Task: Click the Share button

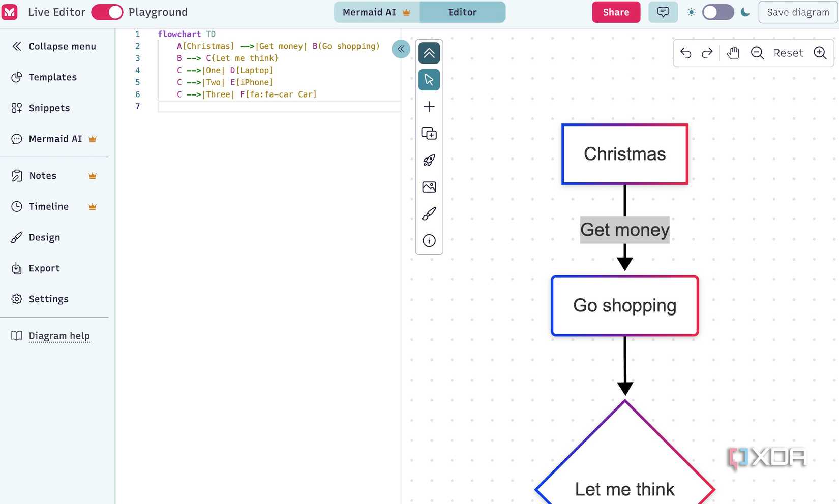Action: (616, 12)
